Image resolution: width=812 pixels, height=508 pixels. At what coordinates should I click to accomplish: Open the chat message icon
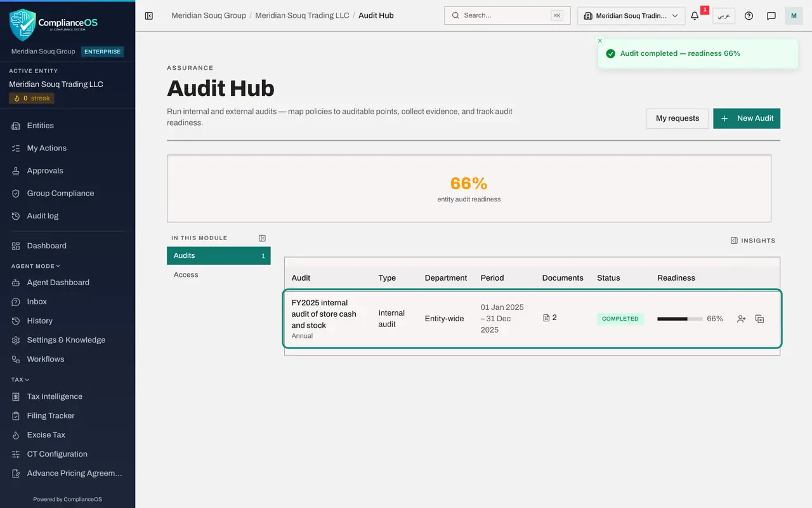[x=771, y=16]
